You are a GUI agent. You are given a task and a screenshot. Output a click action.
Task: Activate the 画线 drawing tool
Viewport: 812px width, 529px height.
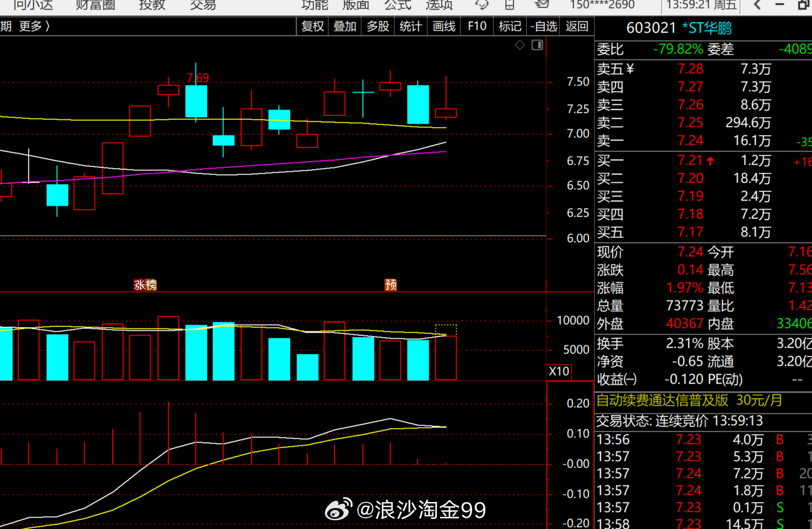click(x=444, y=26)
